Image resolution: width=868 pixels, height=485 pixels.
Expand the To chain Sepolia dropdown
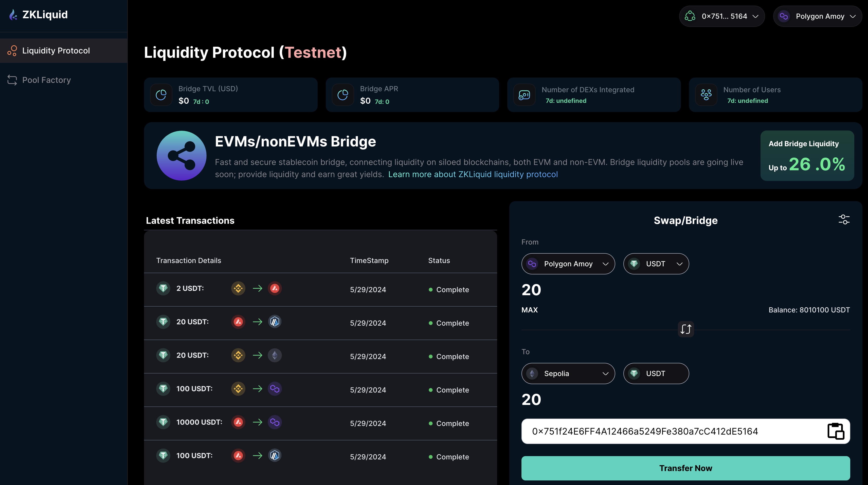(x=568, y=374)
